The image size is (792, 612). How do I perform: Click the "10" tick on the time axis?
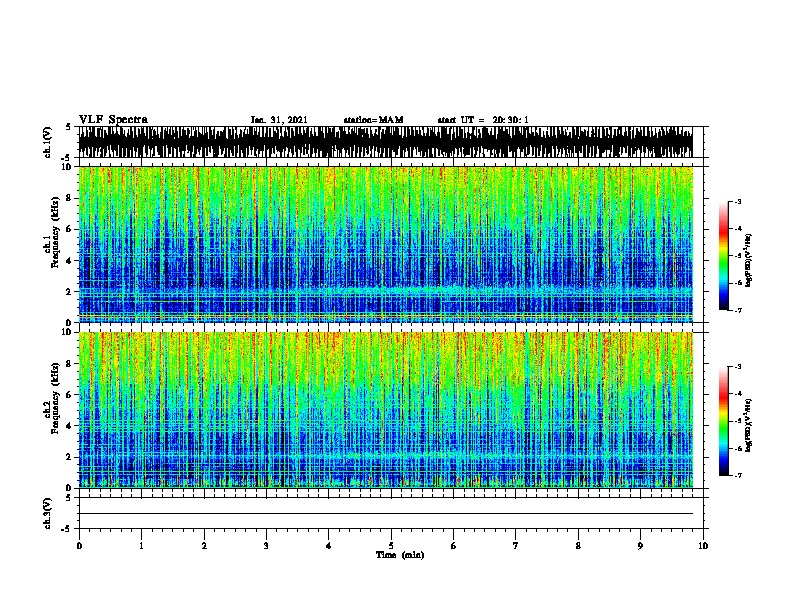[x=703, y=546]
